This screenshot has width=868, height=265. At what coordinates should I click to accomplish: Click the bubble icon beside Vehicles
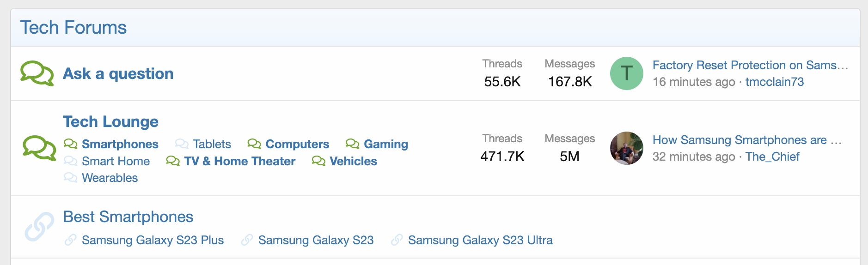(x=318, y=161)
